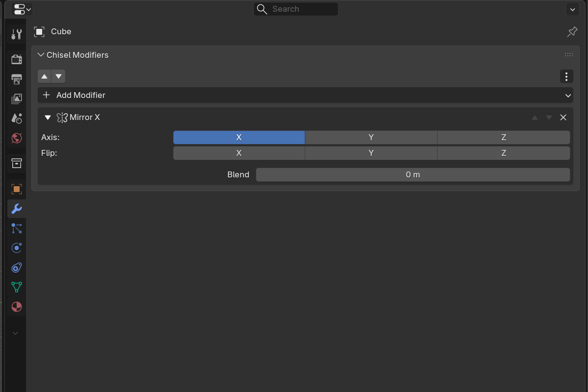Remove the Mirror X modifier

pos(563,118)
